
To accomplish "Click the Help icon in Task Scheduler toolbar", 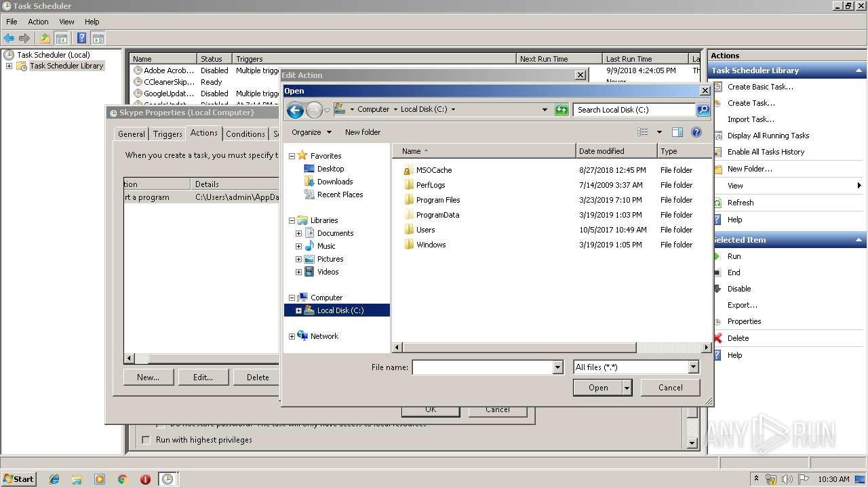I will (82, 38).
